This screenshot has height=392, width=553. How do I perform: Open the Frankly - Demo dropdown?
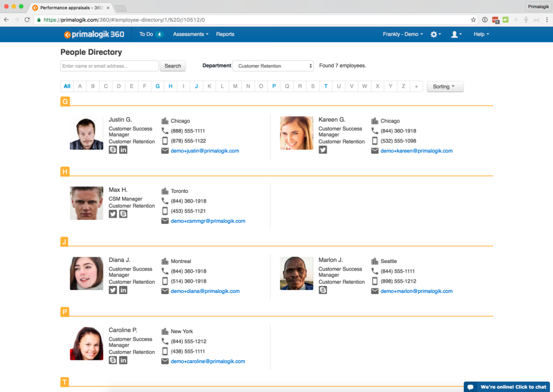point(403,34)
